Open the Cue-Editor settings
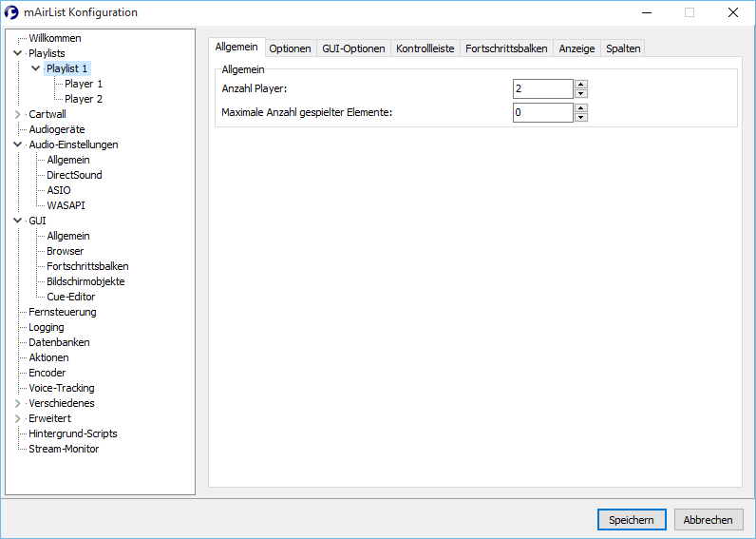The image size is (756, 539). point(71,297)
